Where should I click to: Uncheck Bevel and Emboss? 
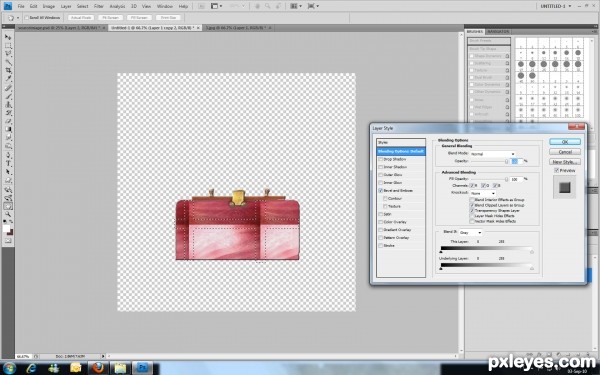coord(381,191)
